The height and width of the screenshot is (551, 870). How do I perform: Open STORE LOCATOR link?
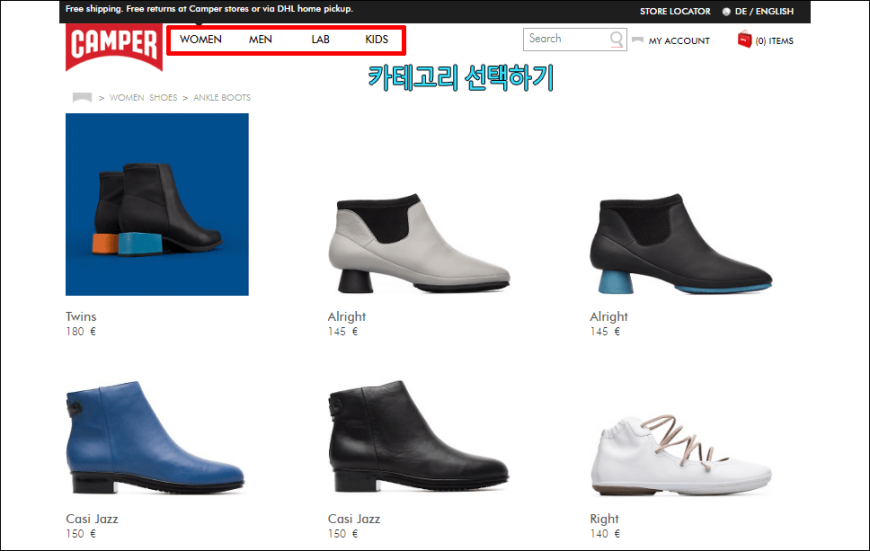pos(675,11)
